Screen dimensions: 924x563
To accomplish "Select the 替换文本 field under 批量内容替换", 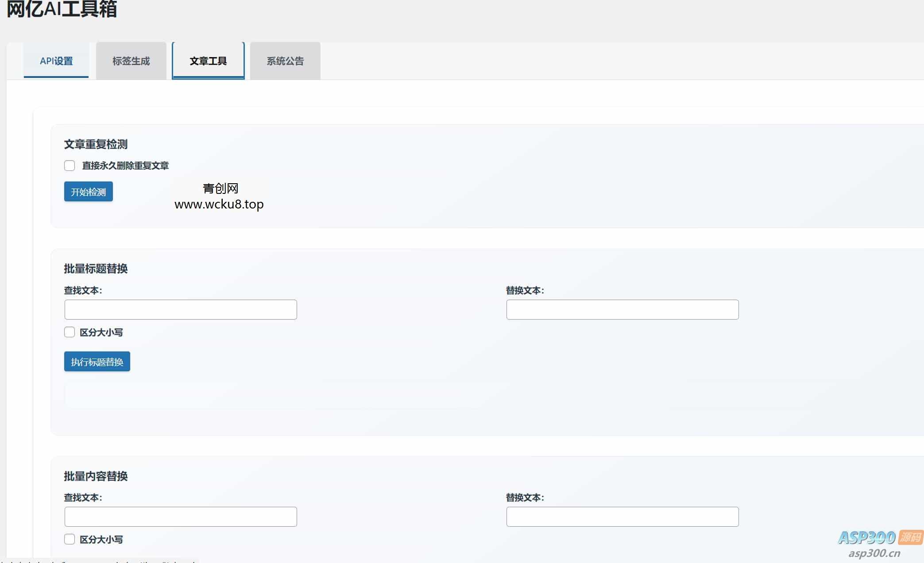I will 622,517.
